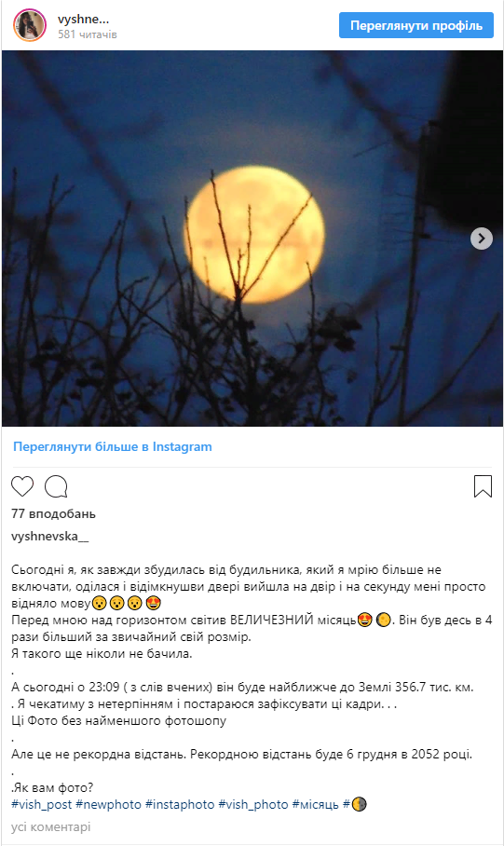Click the 581 читачів follower count

pyautogui.click(x=88, y=34)
